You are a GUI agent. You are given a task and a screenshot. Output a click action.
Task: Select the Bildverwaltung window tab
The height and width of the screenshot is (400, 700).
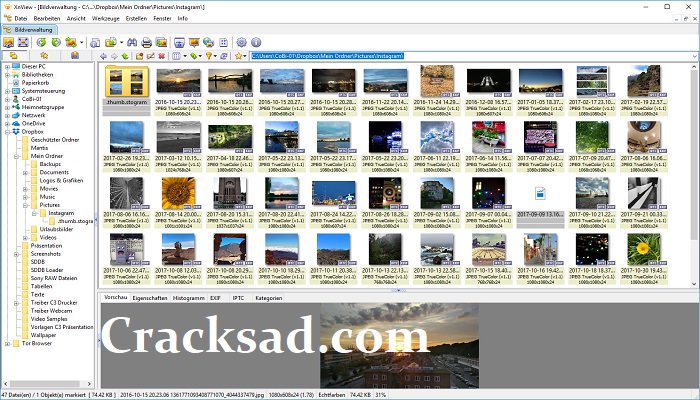coord(29,30)
